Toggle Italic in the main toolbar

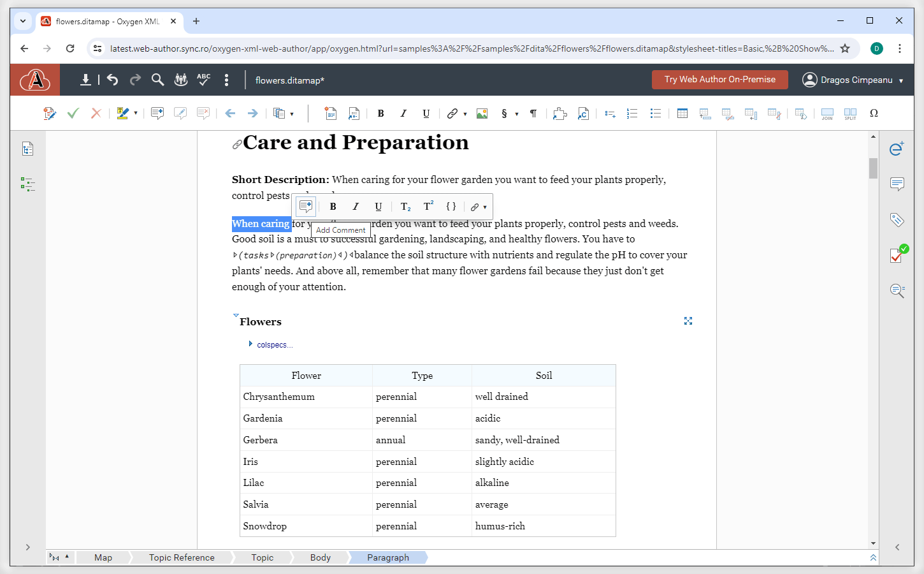pyautogui.click(x=403, y=114)
